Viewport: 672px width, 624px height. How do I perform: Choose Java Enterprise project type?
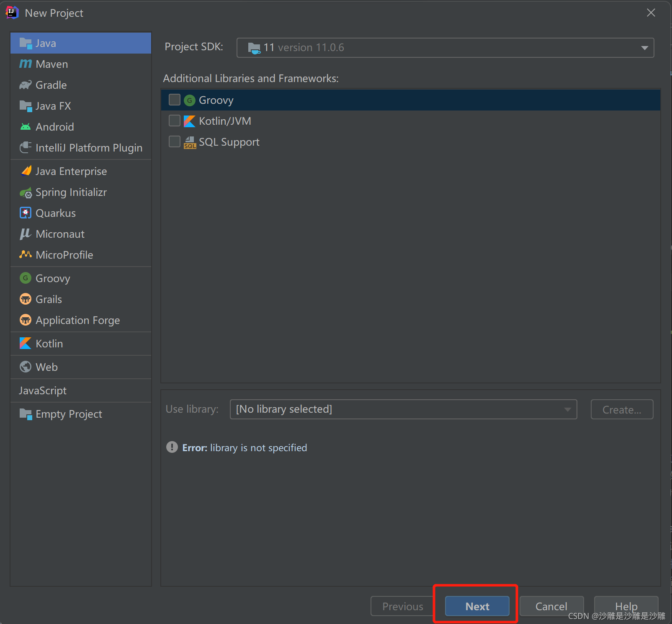81,171
